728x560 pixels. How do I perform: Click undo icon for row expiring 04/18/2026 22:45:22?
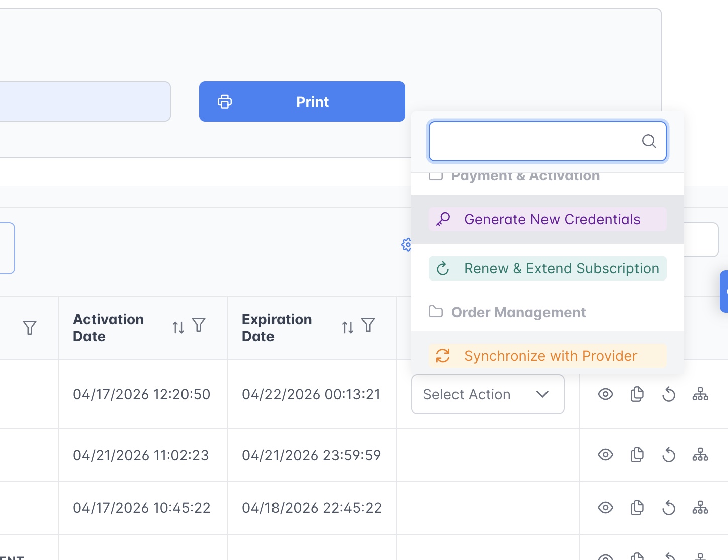tap(669, 508)
